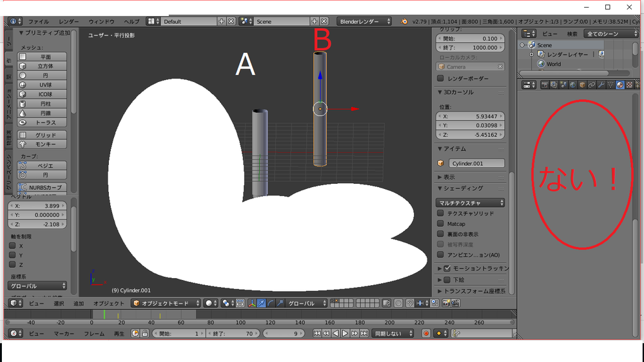Click the Modifiers wrench icon
This screenshot has height=362, width=644.
601,85
